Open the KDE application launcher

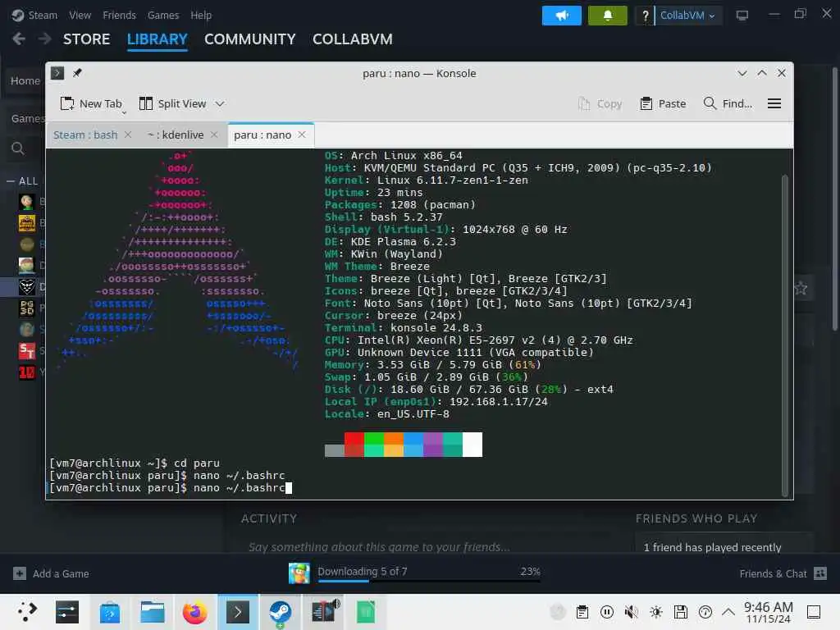(x=27, y=612)
